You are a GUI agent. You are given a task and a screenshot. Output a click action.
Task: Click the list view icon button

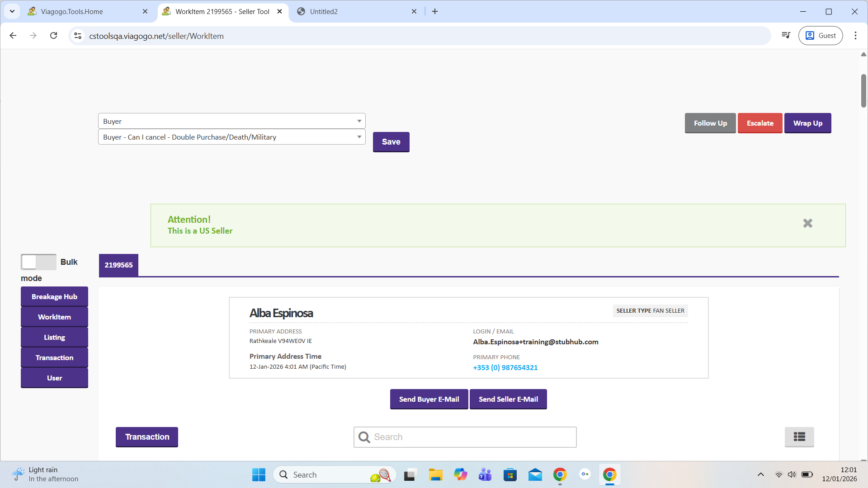799,437
